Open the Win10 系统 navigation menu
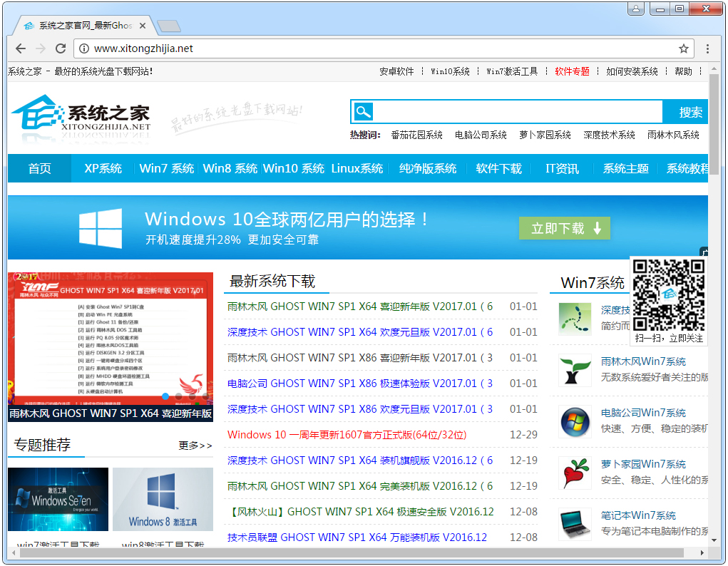The width and height of the screenshot is (728, 566). (x=295, y=169)
